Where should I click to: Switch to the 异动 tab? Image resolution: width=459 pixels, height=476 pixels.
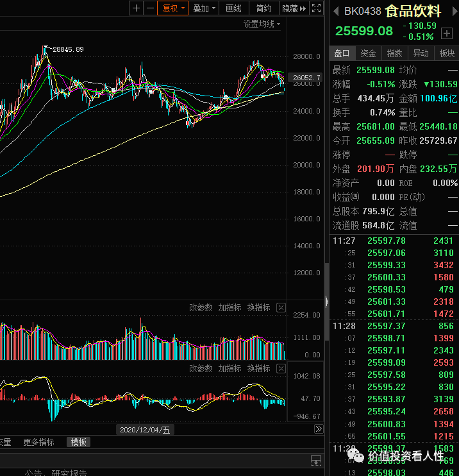421,53
